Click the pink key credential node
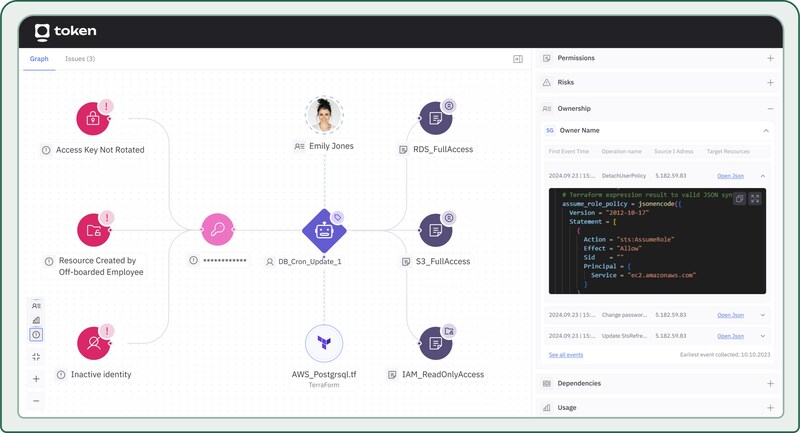Screen dimensions: 800x433 point(216,230)
